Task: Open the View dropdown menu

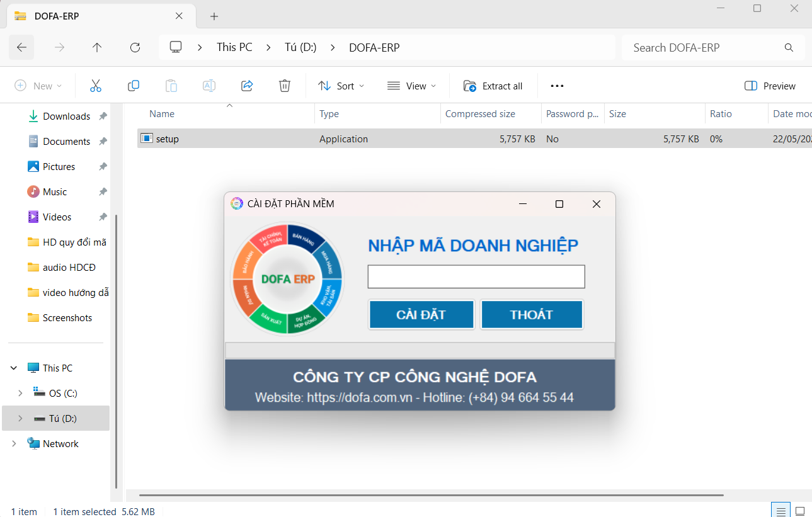Action: click(x=411, y=86)
